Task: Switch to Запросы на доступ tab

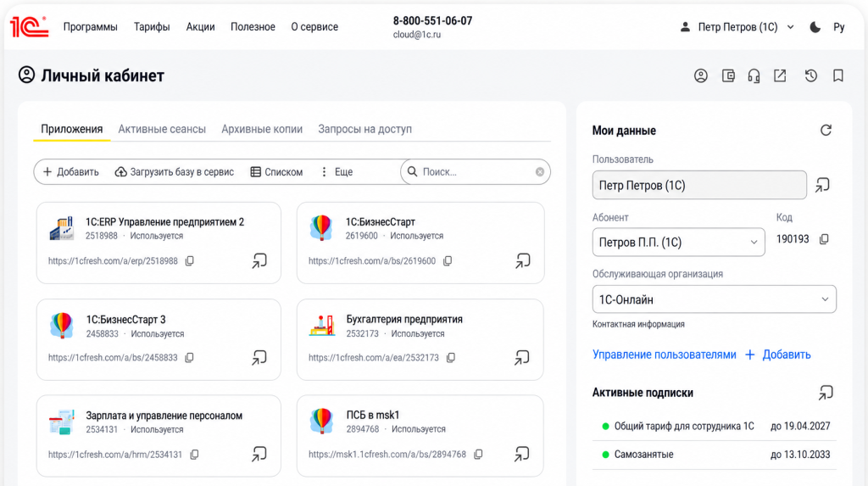Action: coord(364,129)
